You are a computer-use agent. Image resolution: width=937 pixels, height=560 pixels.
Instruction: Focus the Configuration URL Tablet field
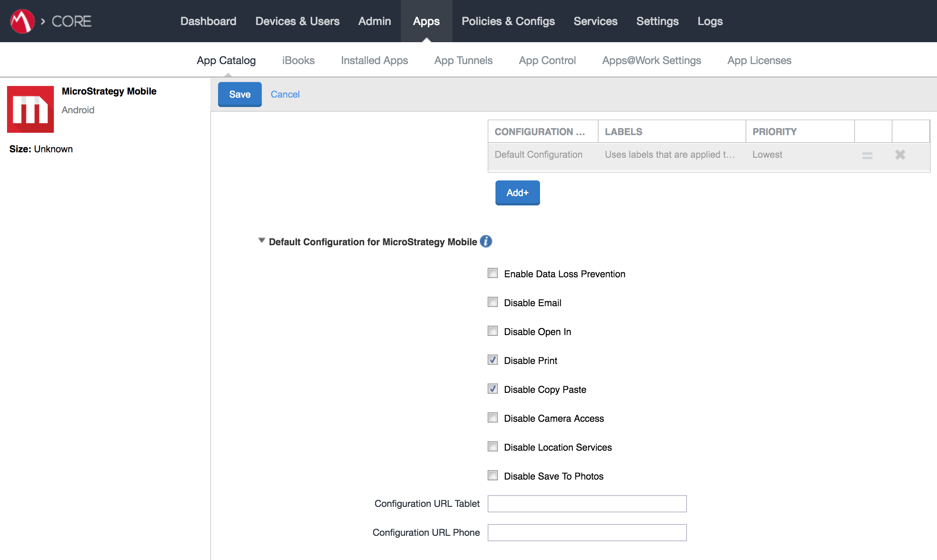tap(587, 504)
